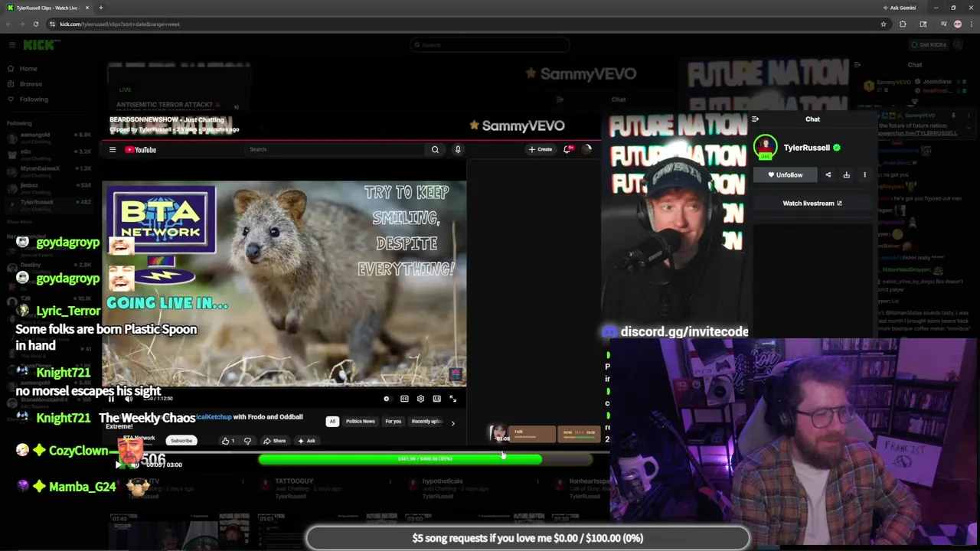Open amongold channel in sidebar
Image resolution: width=980 pixels, height=551 pixels.
pos(47,138)
